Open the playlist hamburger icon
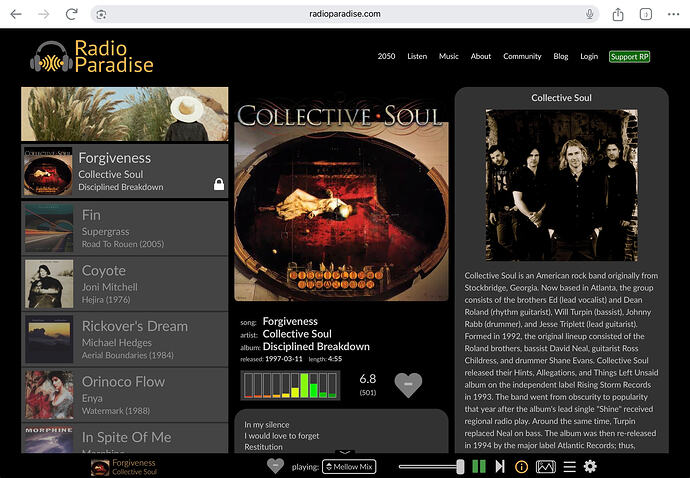The image size is (690, 478). [570, 467]
